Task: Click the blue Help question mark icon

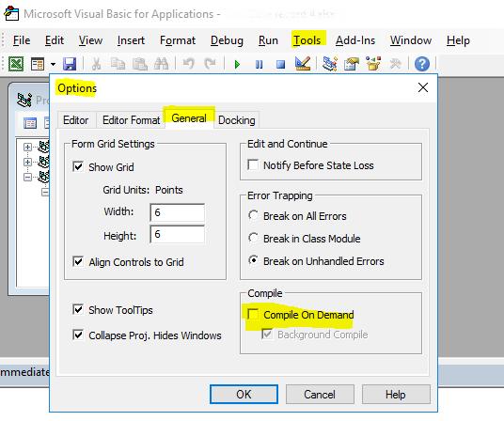Action: point(422,64)
